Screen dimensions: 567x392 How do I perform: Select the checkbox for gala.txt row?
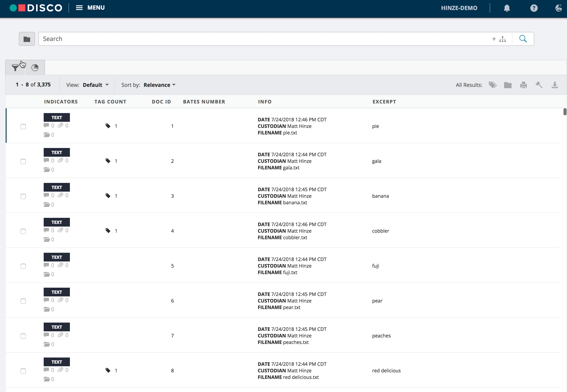(x=23, y=161)
